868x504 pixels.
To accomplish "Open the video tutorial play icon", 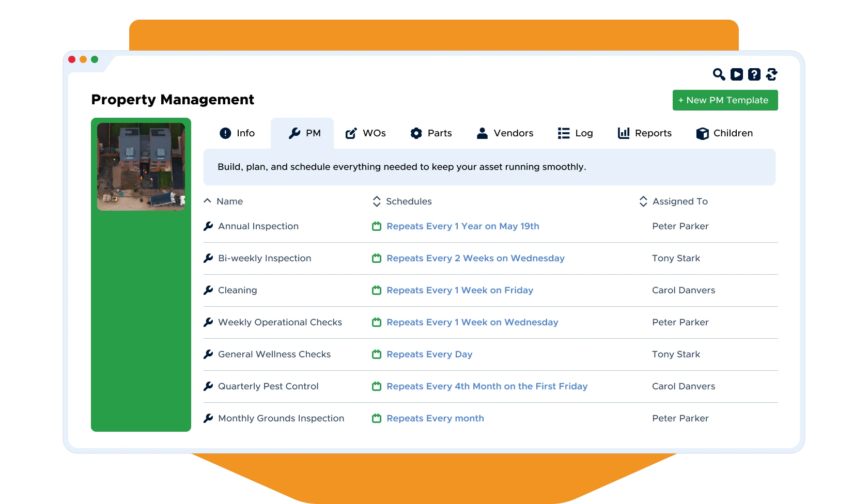I will (737, 74).
